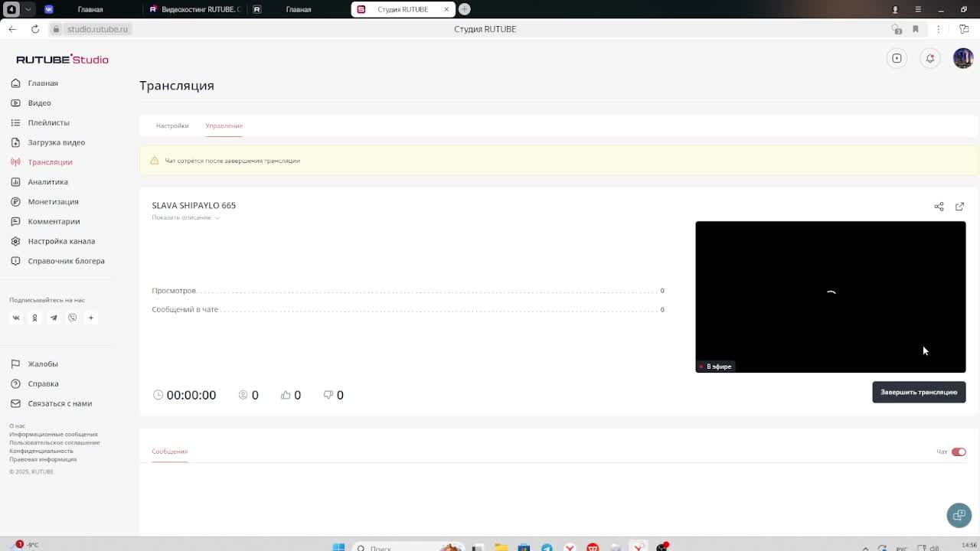The height and width of the screenshot is (551, 980).
Task: Click the RUTUBE Studio logo
Action: click(x=62, y=59)
